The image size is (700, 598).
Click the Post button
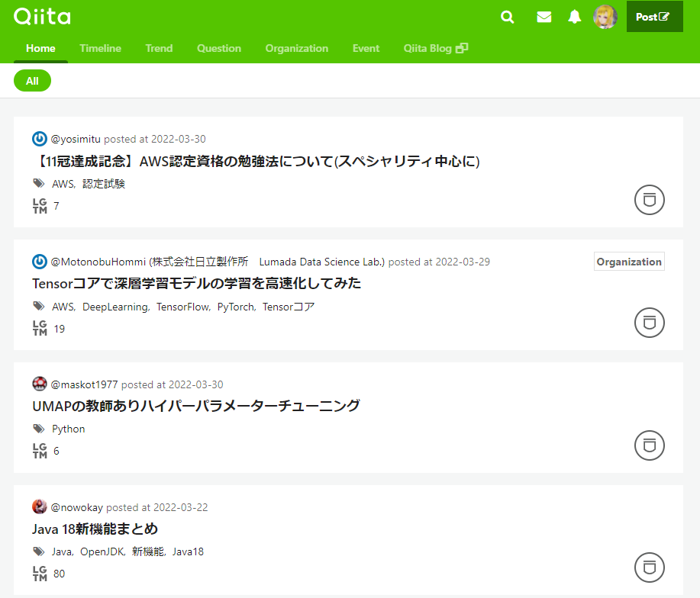[653, 16]
